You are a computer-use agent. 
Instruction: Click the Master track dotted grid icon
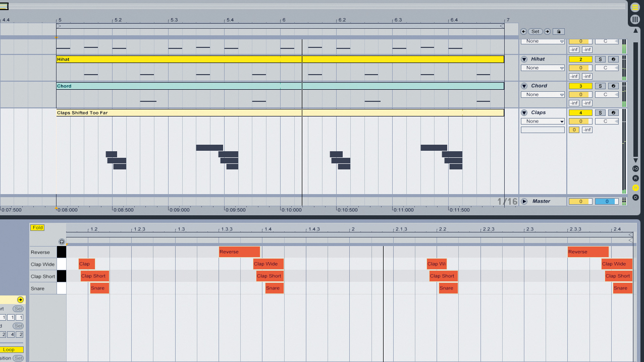point(624,201)
